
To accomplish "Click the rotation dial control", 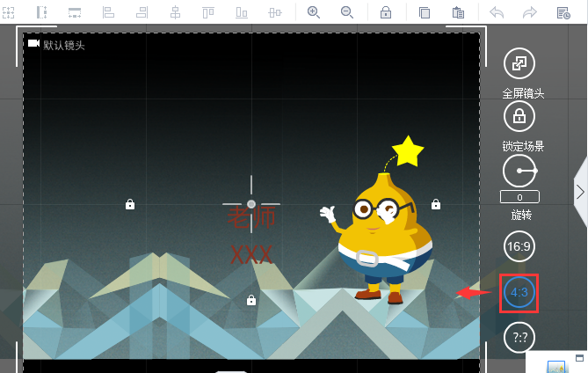I will click(519, 170).
